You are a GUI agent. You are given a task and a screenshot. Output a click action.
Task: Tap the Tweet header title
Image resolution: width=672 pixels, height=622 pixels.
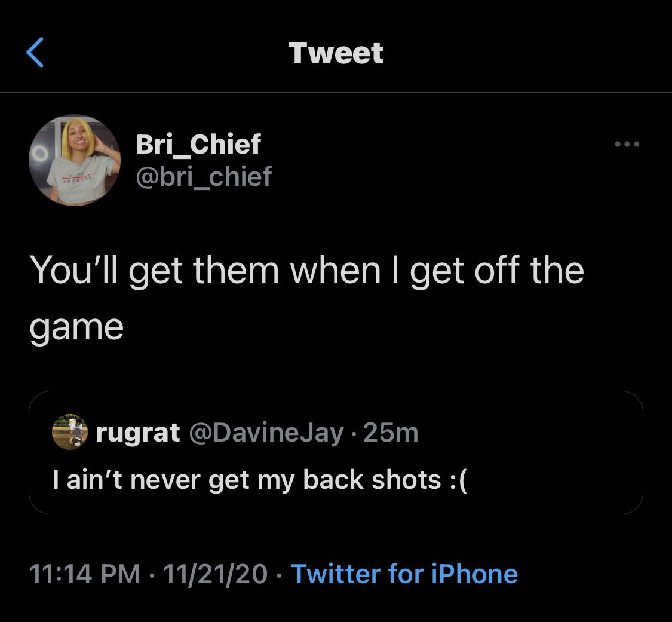coord(336,53)
